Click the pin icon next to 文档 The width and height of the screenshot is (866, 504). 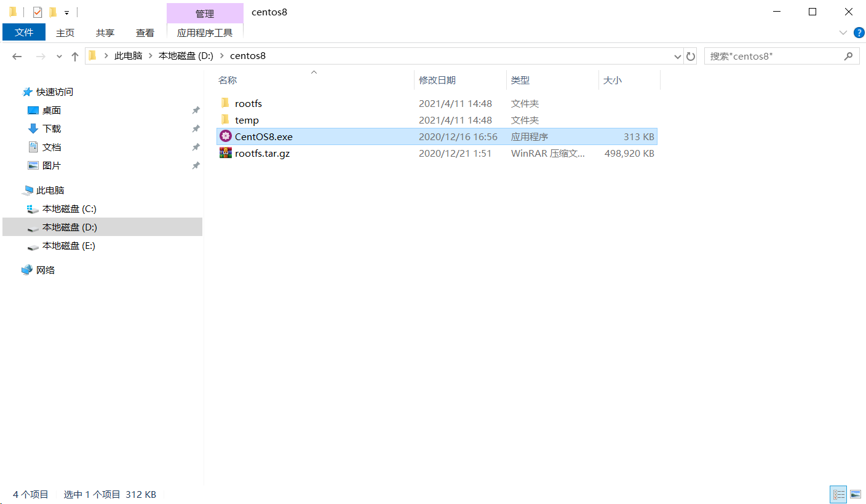click(196, 148)
